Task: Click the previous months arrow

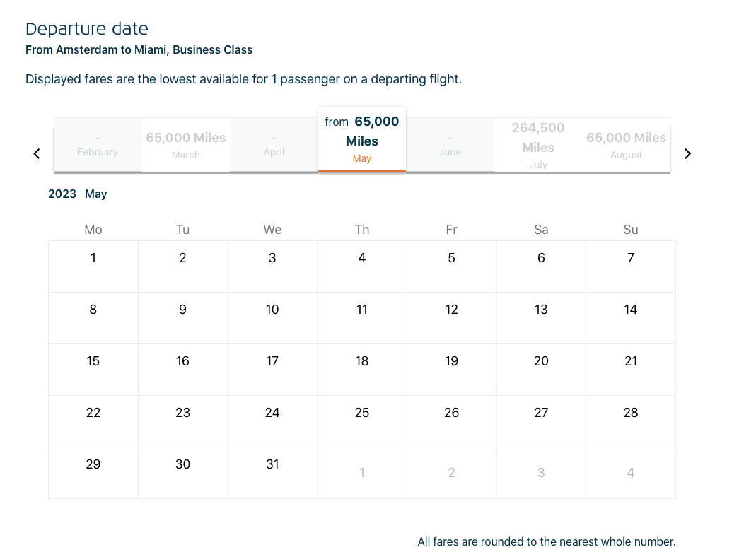Action: pyautogui.click(x=37, y=153)
